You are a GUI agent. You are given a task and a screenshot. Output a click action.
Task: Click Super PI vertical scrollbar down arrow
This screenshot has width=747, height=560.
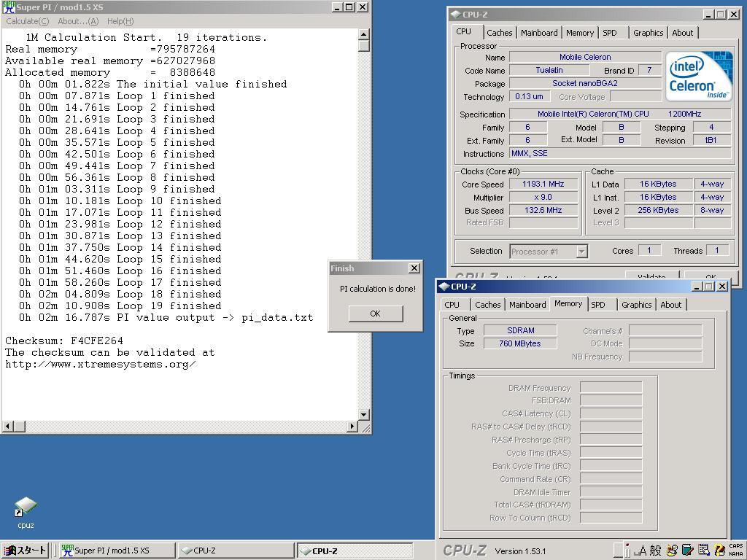click(363, 414)
